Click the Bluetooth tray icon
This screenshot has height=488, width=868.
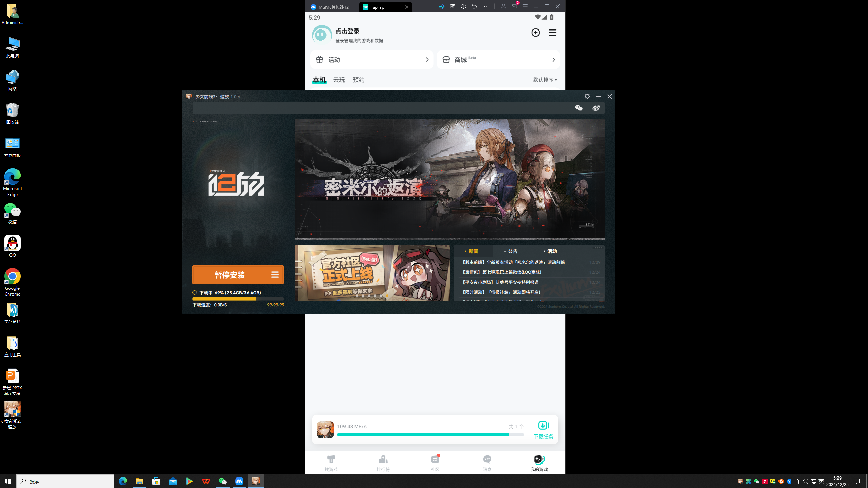[789, 481]
